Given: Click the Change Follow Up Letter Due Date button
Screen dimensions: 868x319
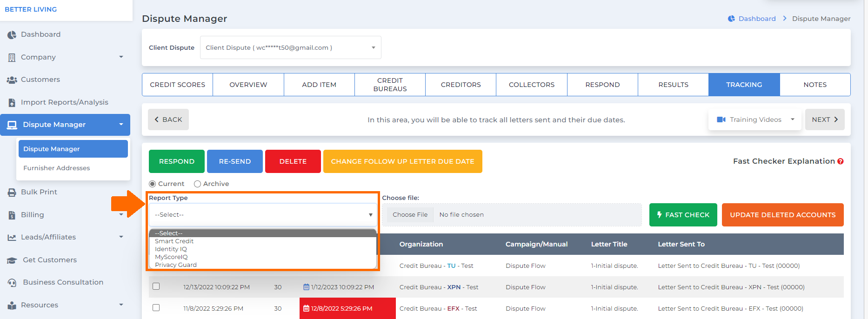Looking at the screenshot, I should tap(402, 161).
